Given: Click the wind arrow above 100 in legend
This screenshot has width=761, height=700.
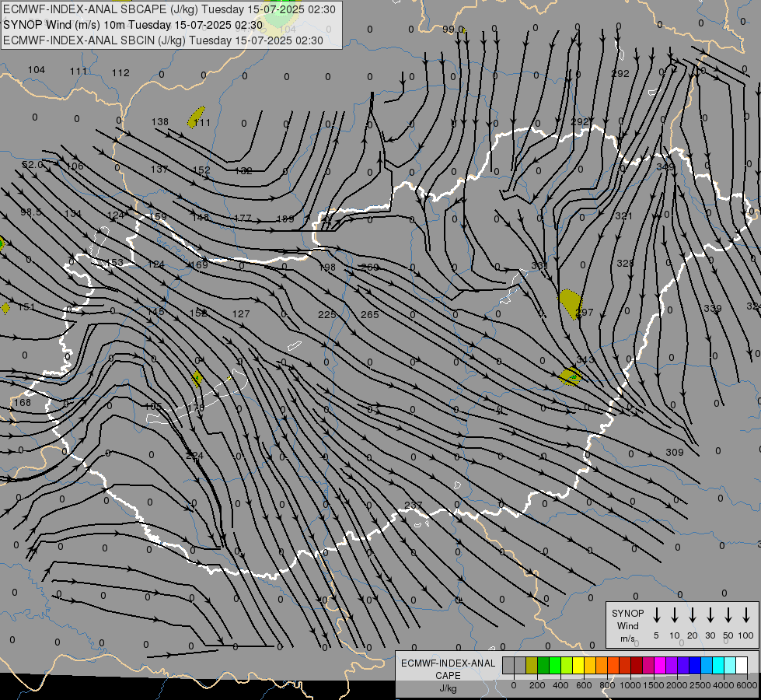Looking at the screenshot, I should (746, 615).
